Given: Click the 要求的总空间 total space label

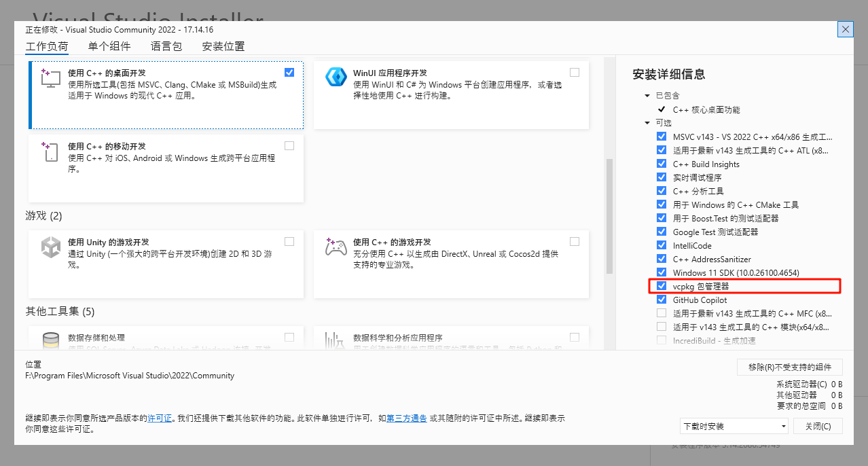Looking at the screenshot, I should pyautogui.click(x=801, y=406).
